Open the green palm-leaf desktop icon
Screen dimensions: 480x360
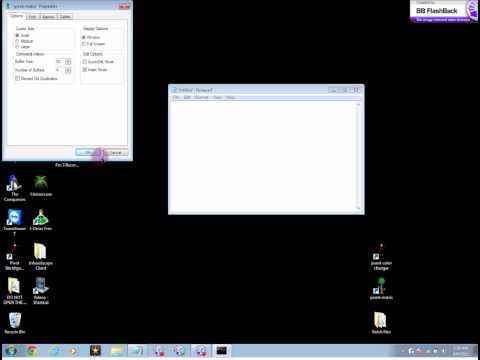tap(41, 185)
